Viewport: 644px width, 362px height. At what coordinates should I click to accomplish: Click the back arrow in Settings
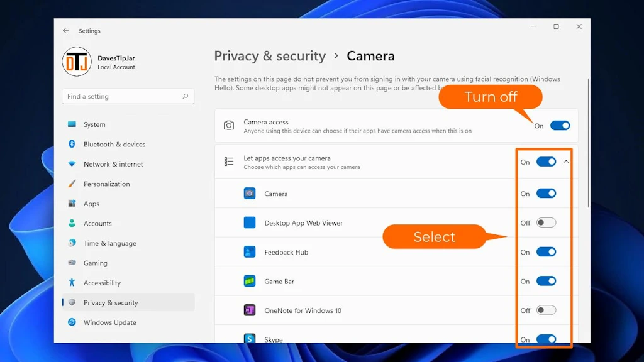65,30
